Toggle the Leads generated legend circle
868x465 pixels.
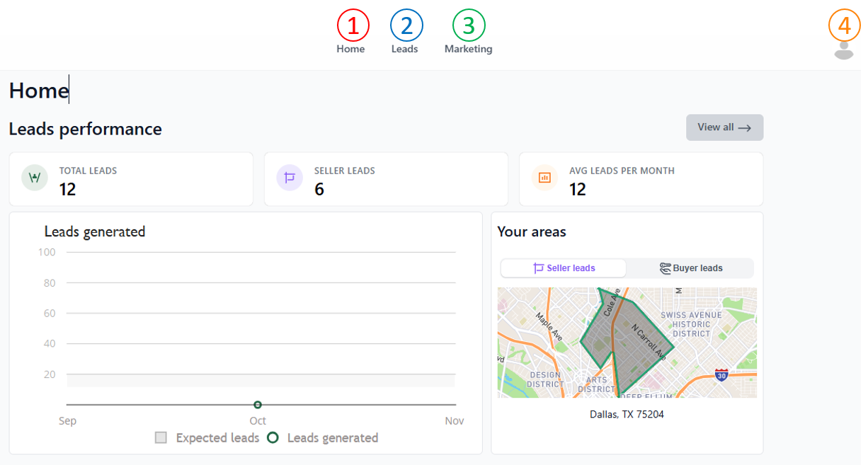coord(273,438)
